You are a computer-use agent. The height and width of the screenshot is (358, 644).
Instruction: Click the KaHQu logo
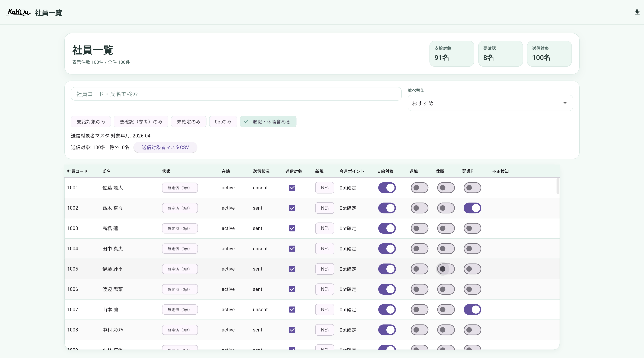18,12
